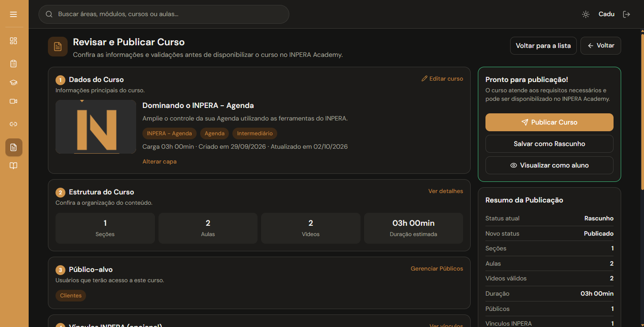Viewport: 644px width, 327px height.
Task: Click the Cadu user name
Action: (x=606, y=14)
